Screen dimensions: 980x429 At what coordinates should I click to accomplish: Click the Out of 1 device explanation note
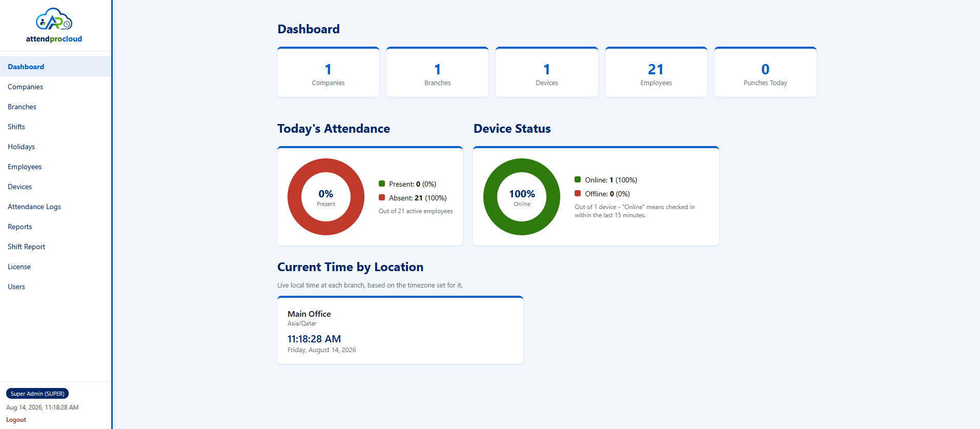pos(635,211)
